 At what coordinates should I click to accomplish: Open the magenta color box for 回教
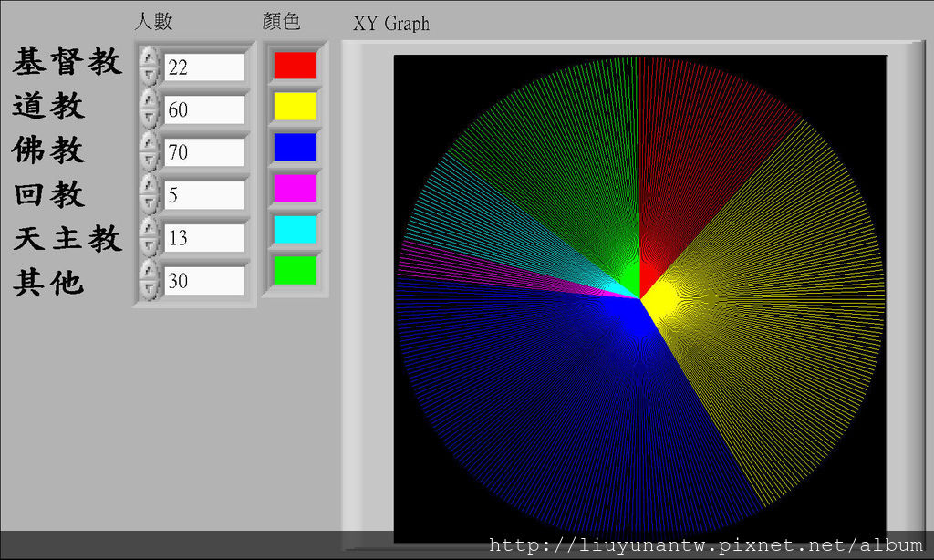click(295, 188)
